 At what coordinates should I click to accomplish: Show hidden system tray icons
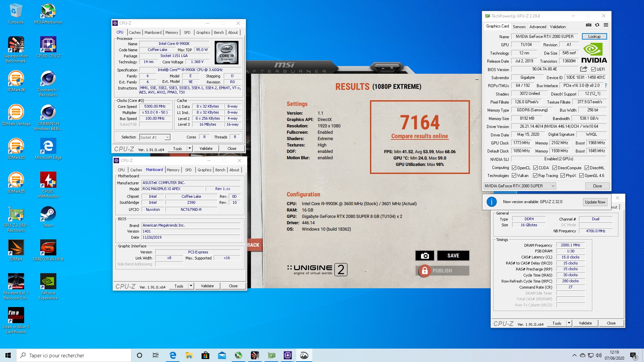574,355
